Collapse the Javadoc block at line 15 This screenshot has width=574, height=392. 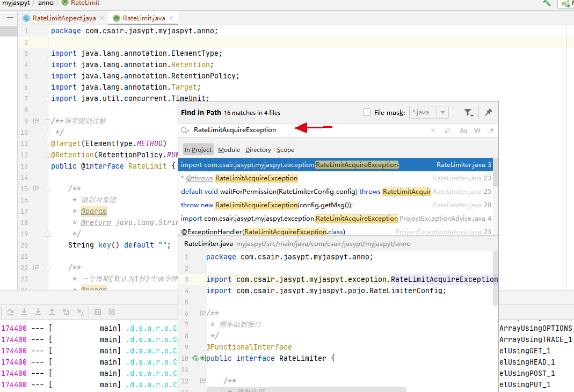pos(48,189)
